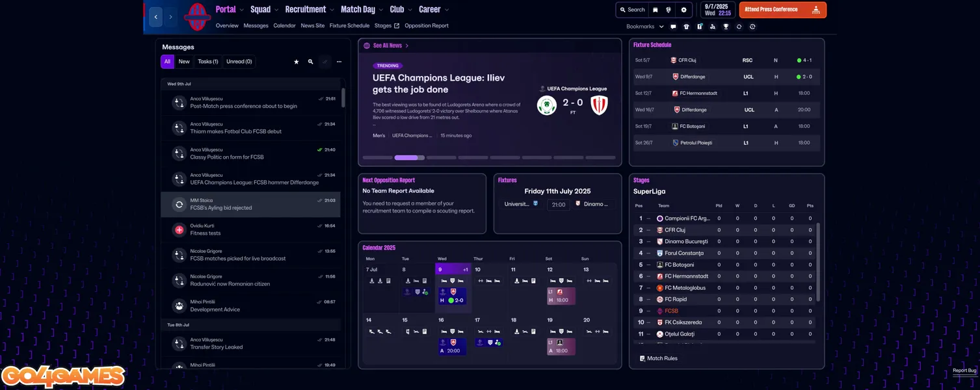Click the Attend Press Conference button
This screenshot has width=980, height=390.
(x=782, y=10)
